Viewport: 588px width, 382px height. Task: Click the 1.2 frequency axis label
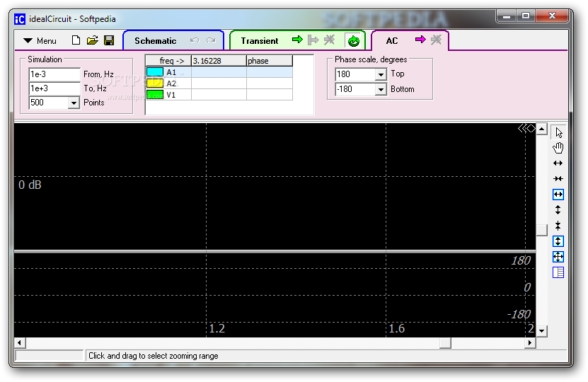tap(217, 329)
